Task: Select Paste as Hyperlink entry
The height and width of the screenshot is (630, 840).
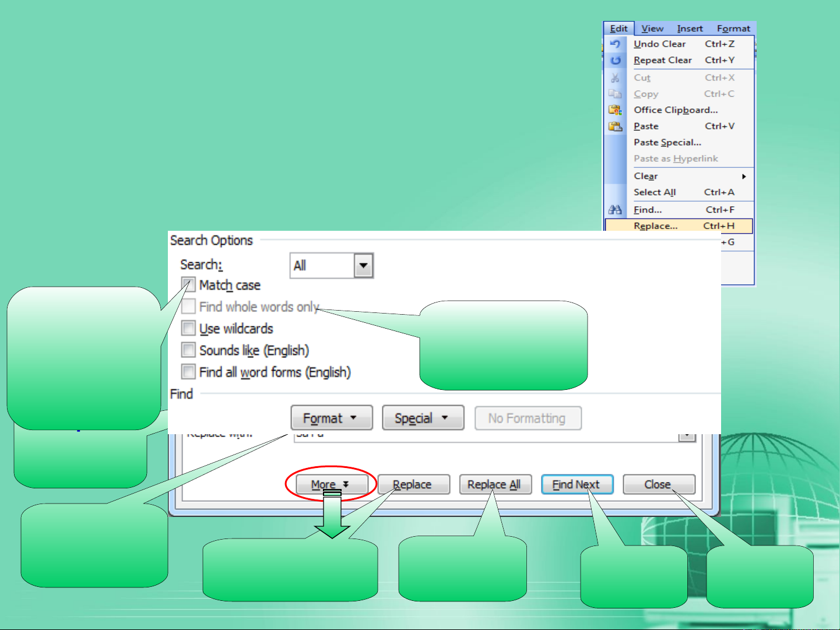Action: coord(679,159)
